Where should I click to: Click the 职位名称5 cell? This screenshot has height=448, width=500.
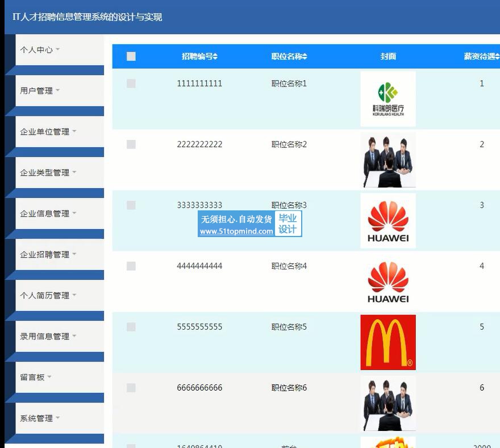289,327
